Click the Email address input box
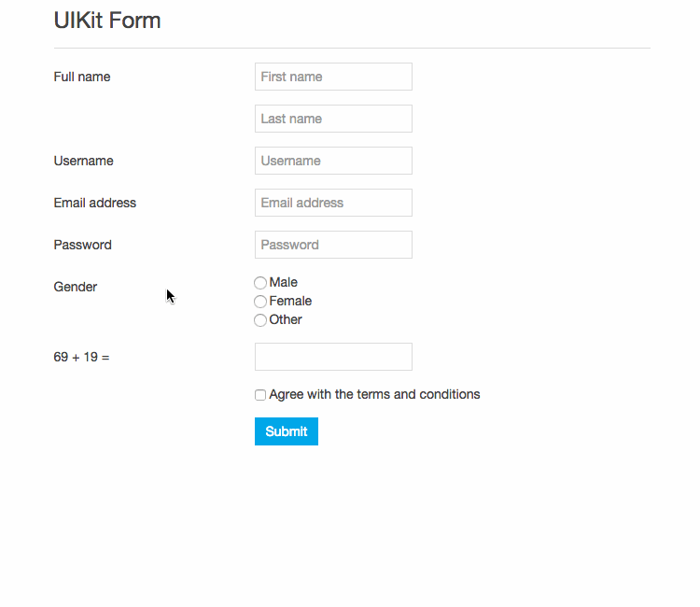 tap(333, 203)
